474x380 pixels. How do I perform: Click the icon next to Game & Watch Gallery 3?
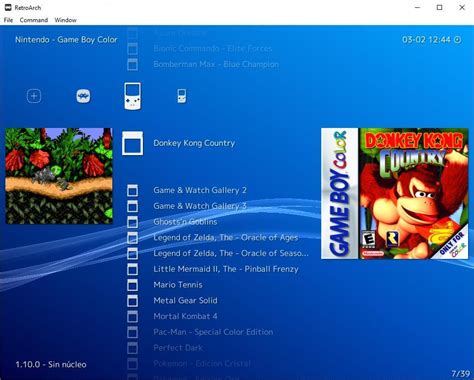pyautogui.click(x=132, y=206)
